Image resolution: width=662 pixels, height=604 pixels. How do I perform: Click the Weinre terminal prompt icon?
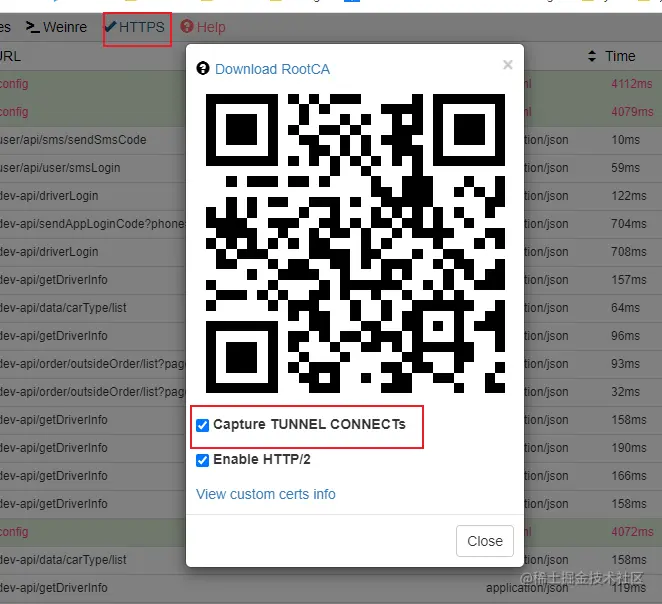point(33,27)
